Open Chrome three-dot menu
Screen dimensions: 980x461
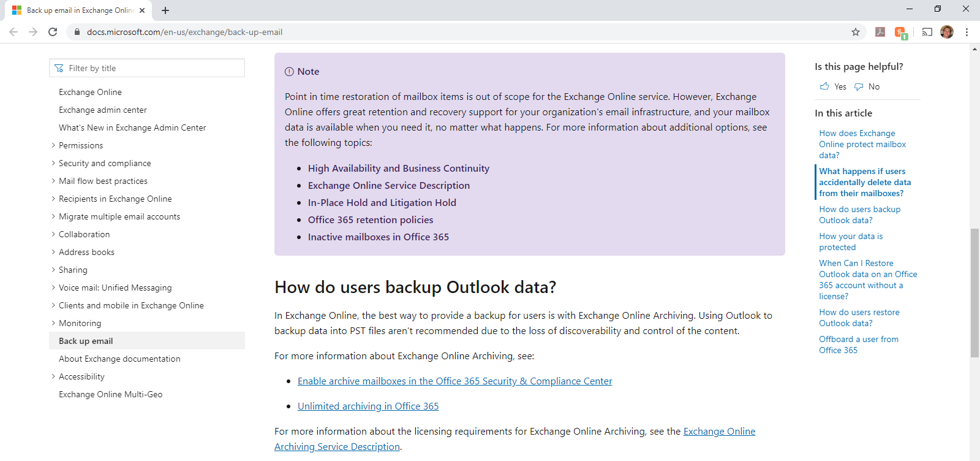pos(967,32)
